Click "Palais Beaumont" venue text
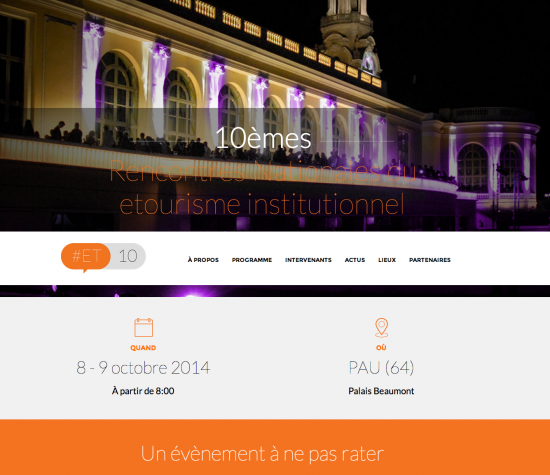The image size is (550, 475). (x=381, y=391)
